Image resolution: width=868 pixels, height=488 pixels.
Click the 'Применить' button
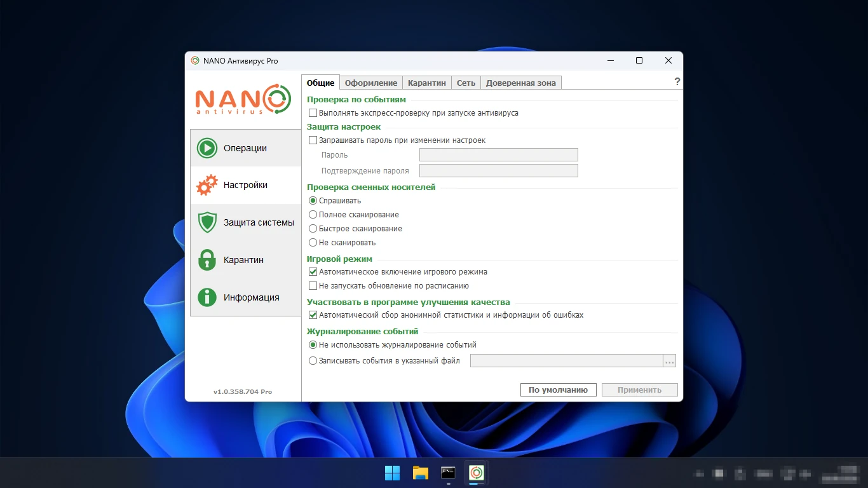(x=640, y=390)
